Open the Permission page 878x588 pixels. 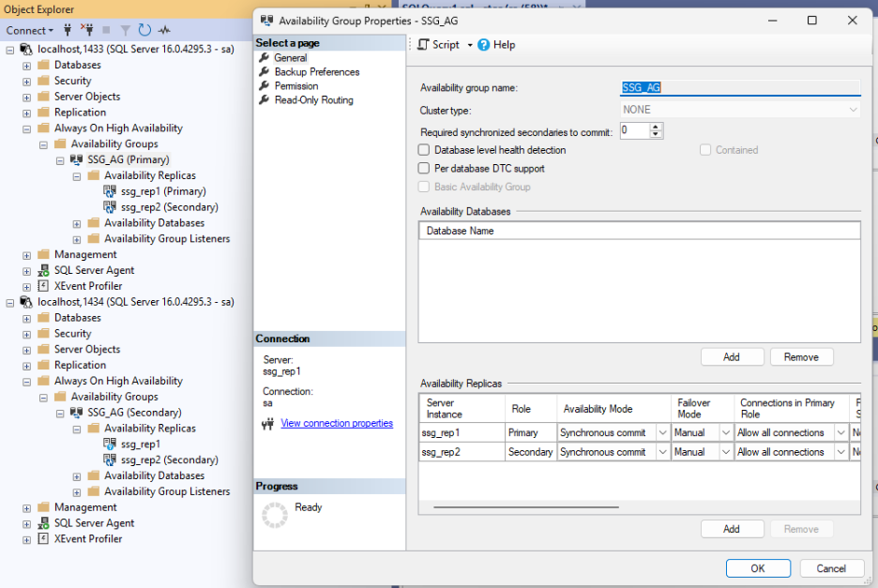click(296, 85)
